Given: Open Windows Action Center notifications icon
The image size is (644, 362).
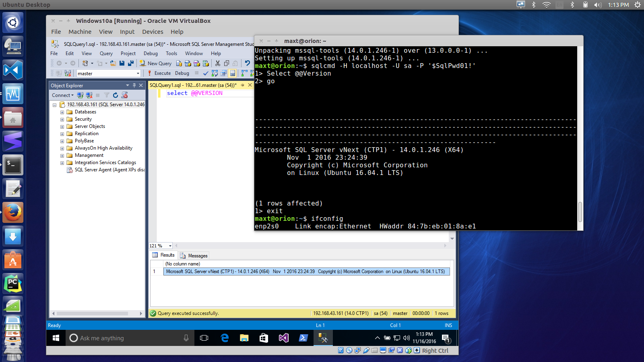Looking at the screenshot, I should pyautogui.click(x=446, y=338).
